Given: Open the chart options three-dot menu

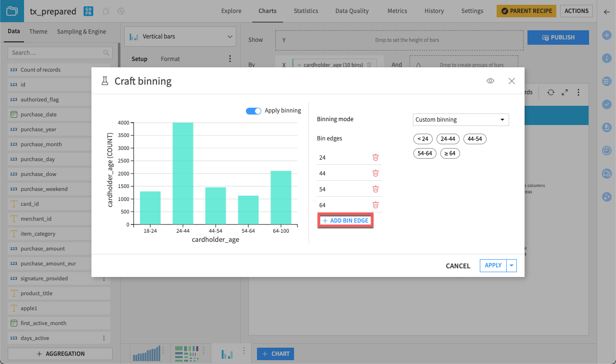Looking at the screenshot, I should click(578, 92).
